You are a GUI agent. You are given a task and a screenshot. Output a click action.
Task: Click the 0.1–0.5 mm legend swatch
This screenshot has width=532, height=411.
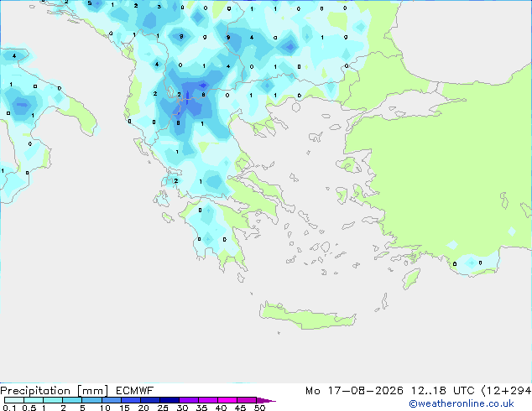(14, 400)
